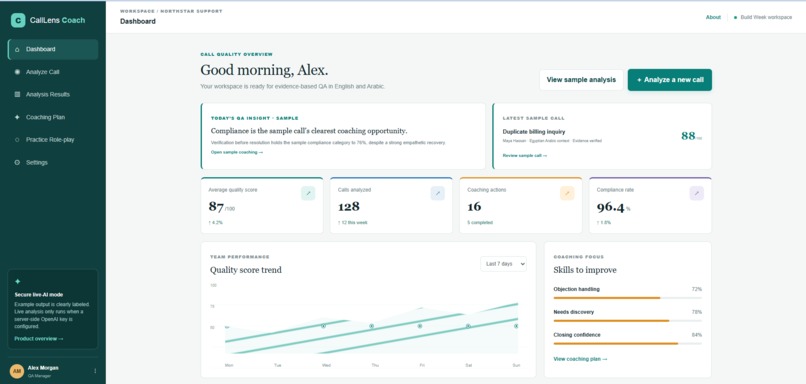Click the 12 this week text

pos(353,223)
